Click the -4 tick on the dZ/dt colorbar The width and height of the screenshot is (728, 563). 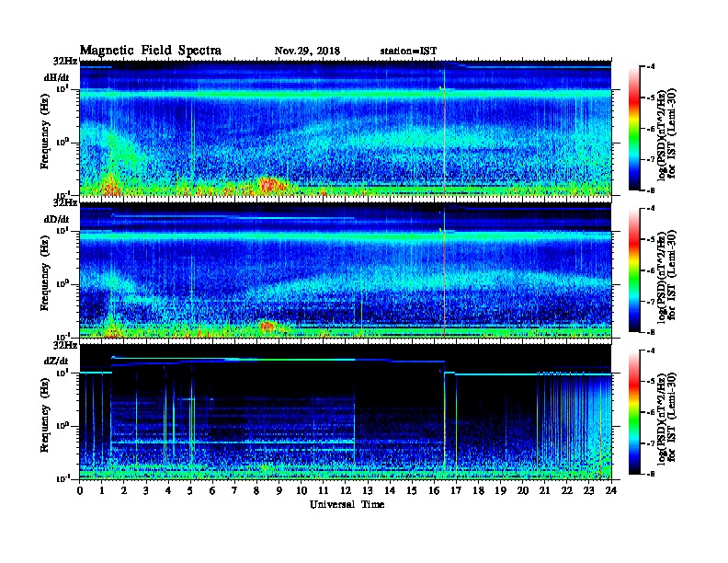(x=652, y=350)
